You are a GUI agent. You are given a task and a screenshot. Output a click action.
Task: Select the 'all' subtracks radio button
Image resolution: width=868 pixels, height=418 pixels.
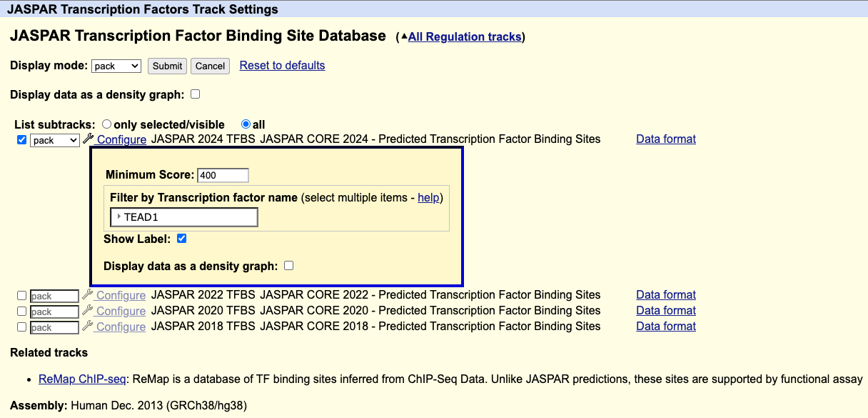(x=246, y=124)
